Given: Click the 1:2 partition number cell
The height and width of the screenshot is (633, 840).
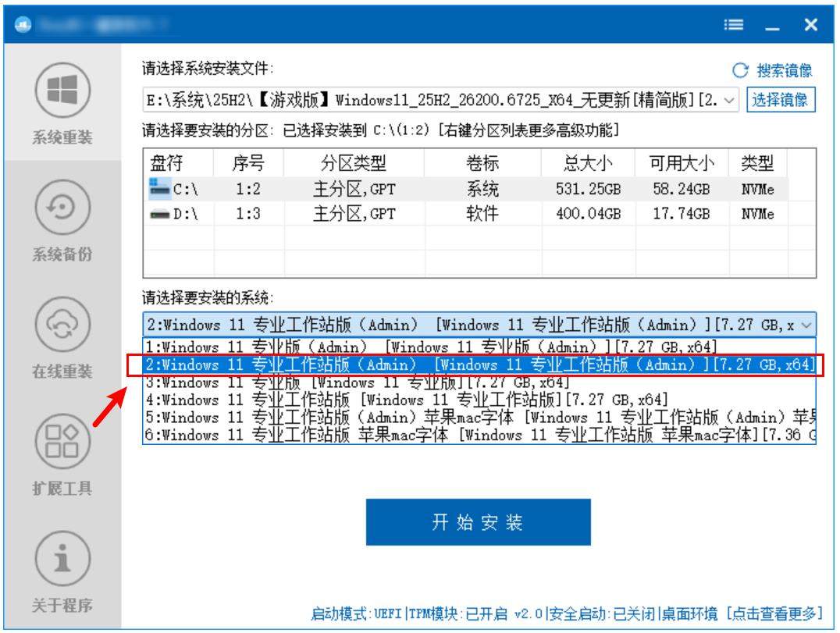Looking at the screenshot, I should [x=248, y=189].
